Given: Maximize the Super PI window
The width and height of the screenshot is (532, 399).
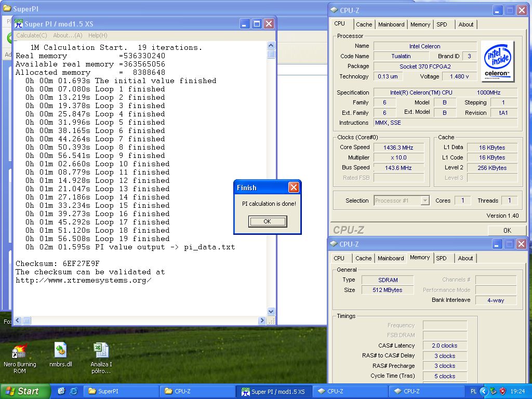Looking at the screenshot, I should 257,24.
